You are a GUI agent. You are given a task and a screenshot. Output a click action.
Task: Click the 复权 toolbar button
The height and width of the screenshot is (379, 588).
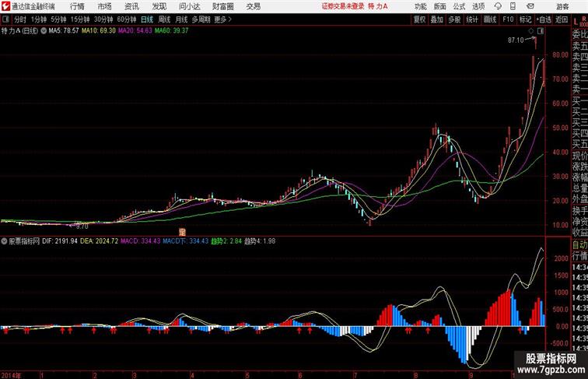(419, 19)
